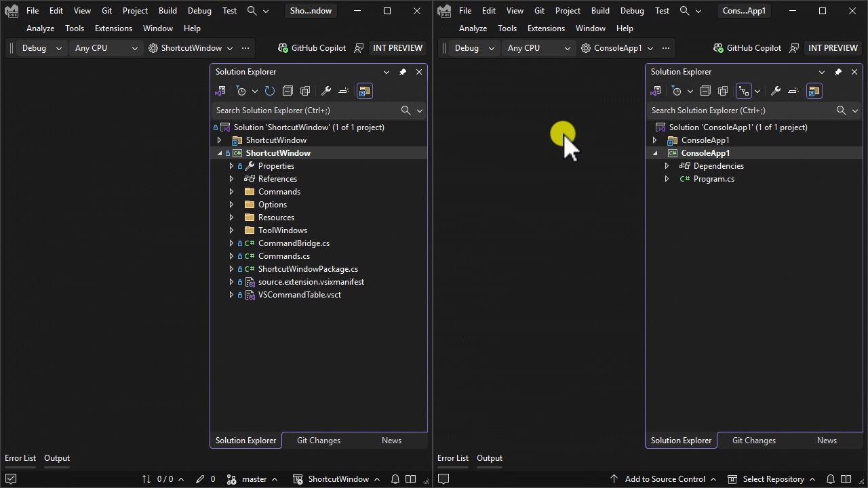
Task: Toggle Preview Selected Items in Solution Explorer
Action: (344, 91)
